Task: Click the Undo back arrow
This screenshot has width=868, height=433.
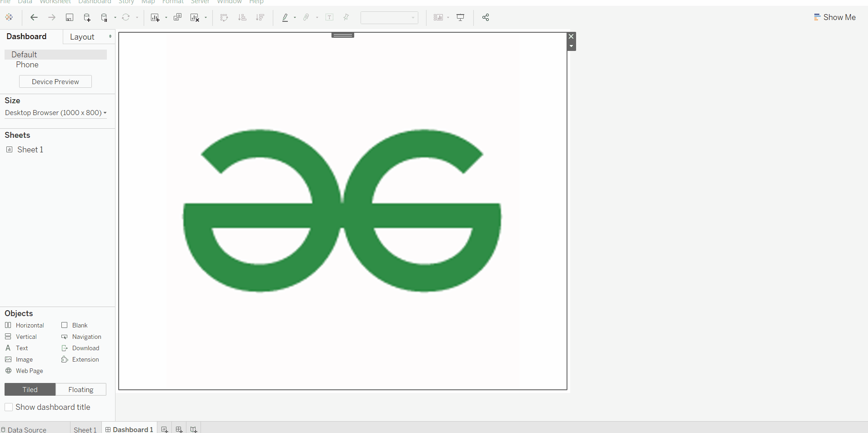Action: pyautogui.click(x=34, y=17)
